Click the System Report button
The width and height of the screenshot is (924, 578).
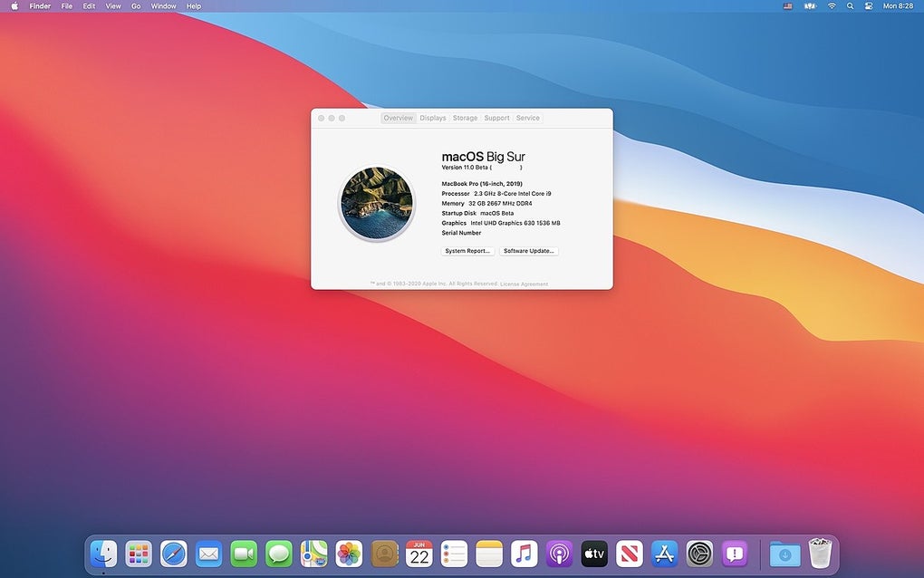point(467,251)
